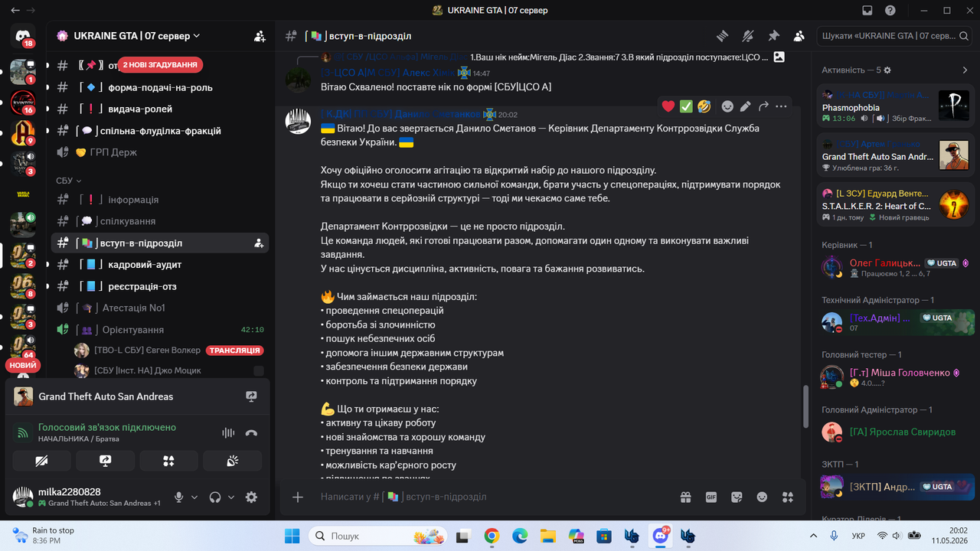Viewport: 980px width, 551px height.
Task: Share Grand Theft Auto San Andreas screen
Action: point(251,396)
